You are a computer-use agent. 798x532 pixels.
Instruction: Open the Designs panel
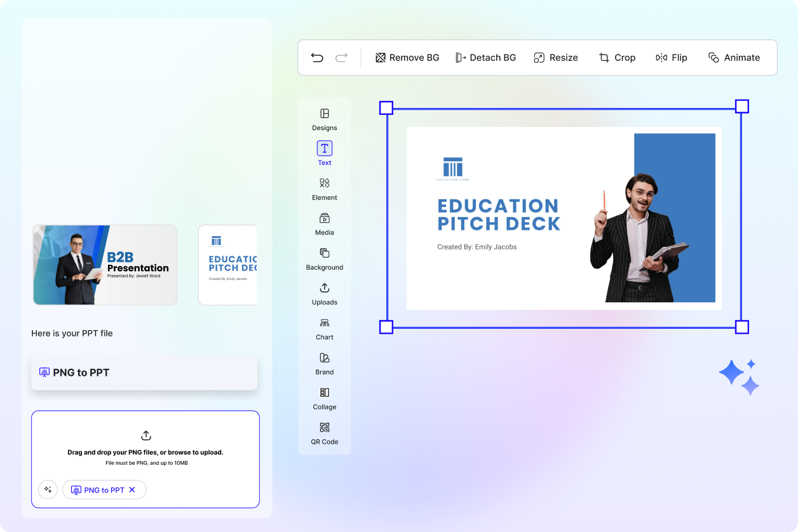point(324,120)
